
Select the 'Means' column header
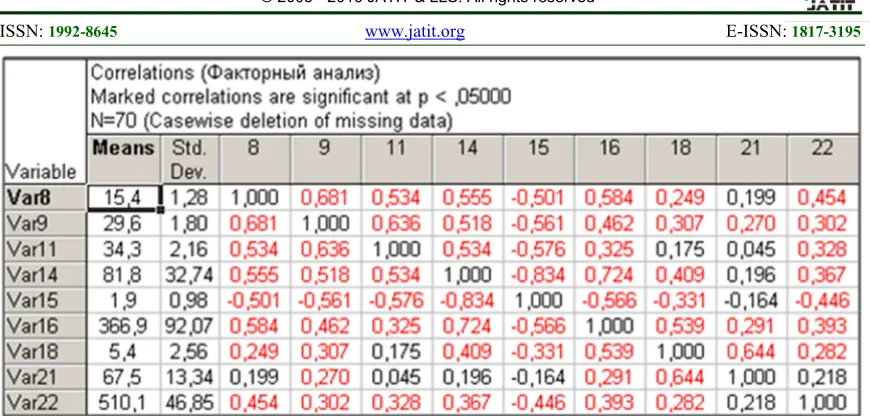coord(124,159)
